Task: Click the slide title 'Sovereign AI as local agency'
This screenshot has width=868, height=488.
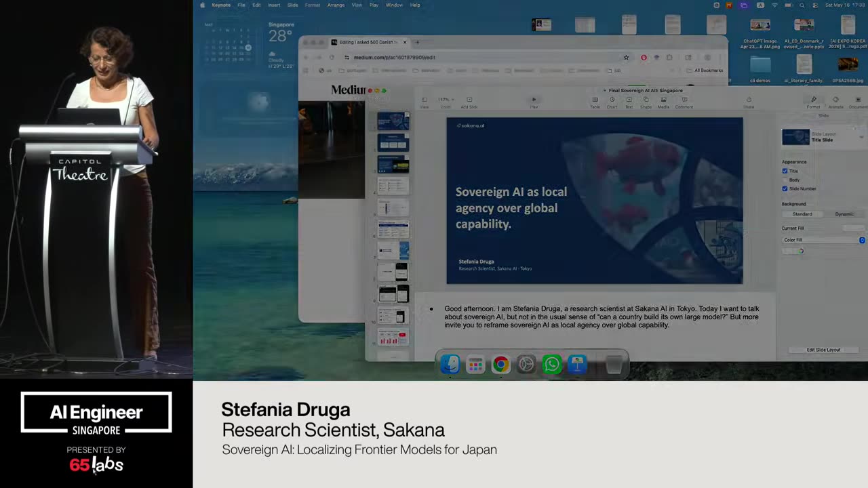Action: (511, 207)
